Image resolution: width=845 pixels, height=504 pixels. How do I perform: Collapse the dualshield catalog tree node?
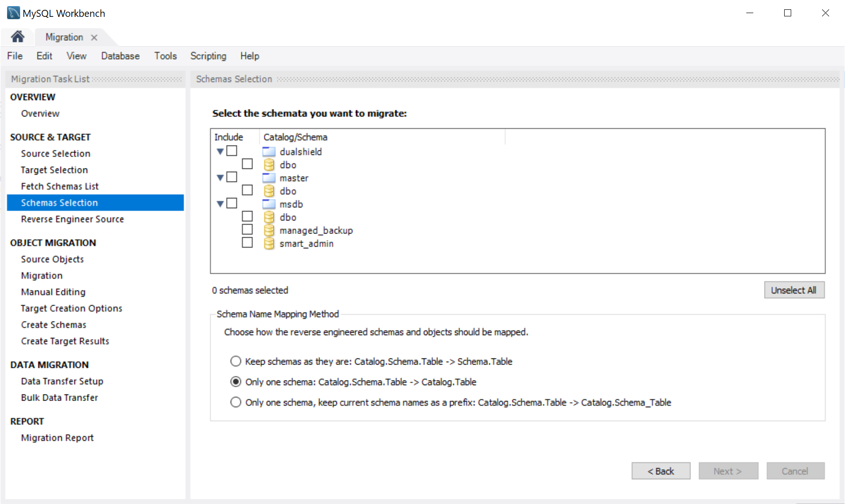(220, 152)
